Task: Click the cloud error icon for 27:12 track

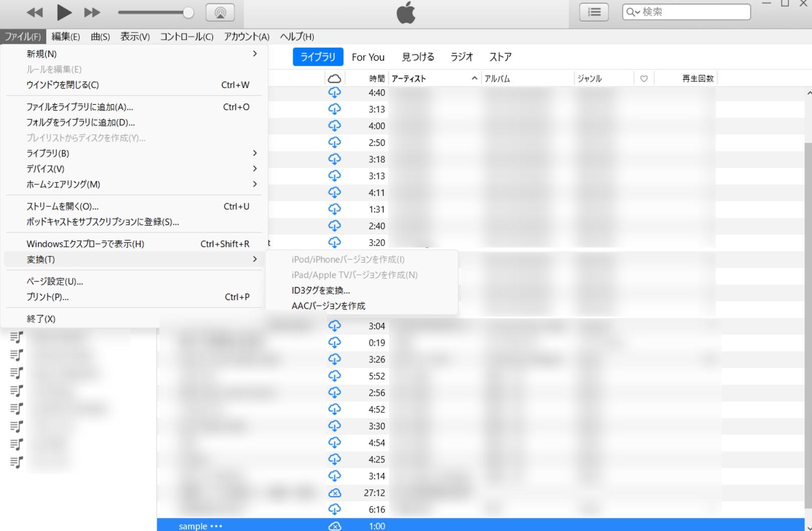Action: (334, 493)
